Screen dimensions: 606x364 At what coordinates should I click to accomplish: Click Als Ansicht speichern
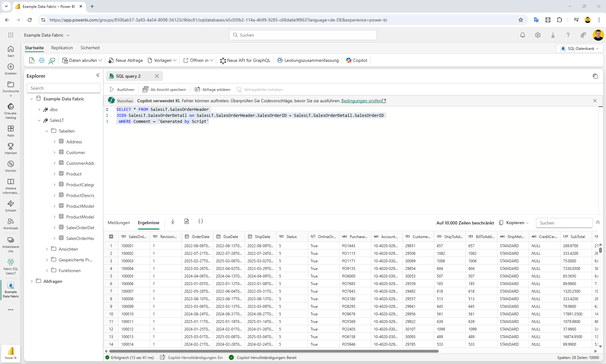click(164, 90)
